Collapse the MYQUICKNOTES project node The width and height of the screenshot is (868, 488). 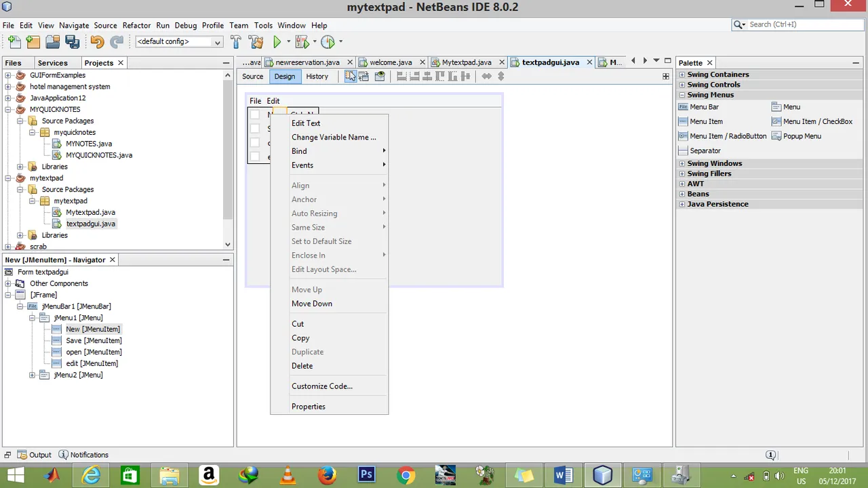tap(8, 110)
